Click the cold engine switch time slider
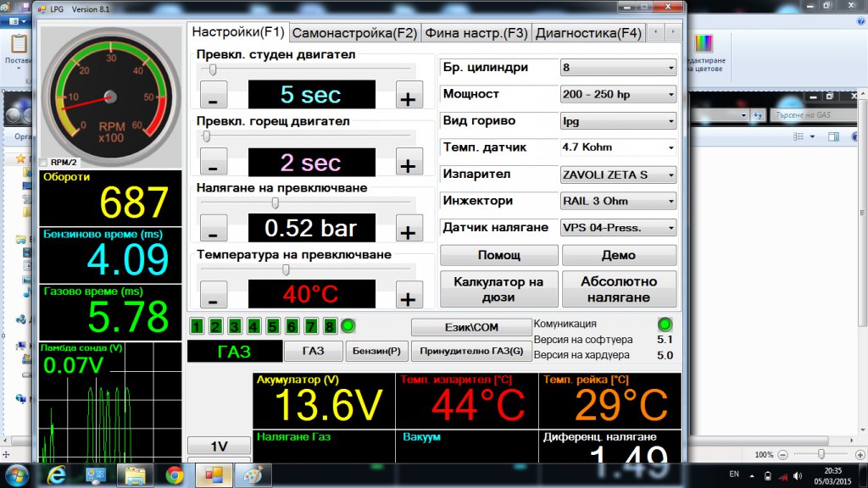 (x=213, y=69)
